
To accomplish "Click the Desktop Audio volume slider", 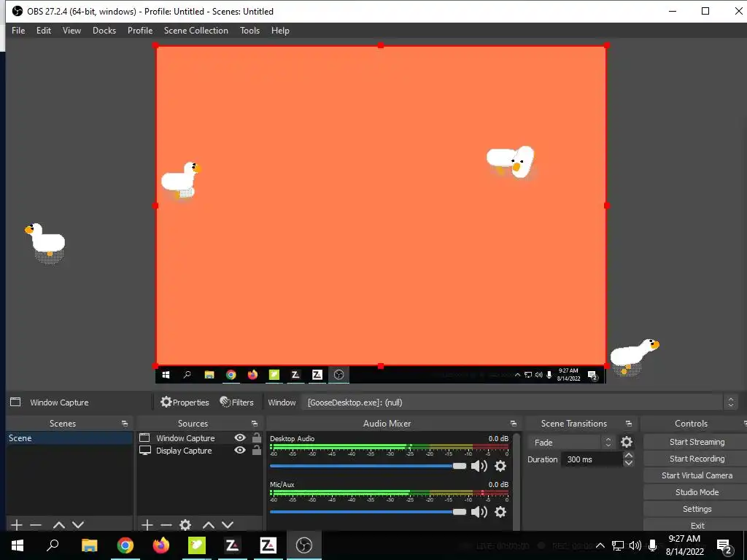I will (368, 466).
